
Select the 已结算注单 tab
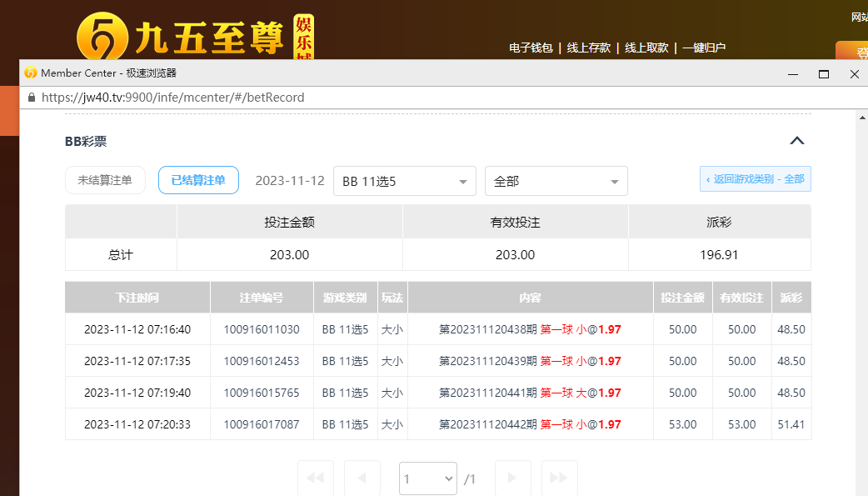pos(198,180)
